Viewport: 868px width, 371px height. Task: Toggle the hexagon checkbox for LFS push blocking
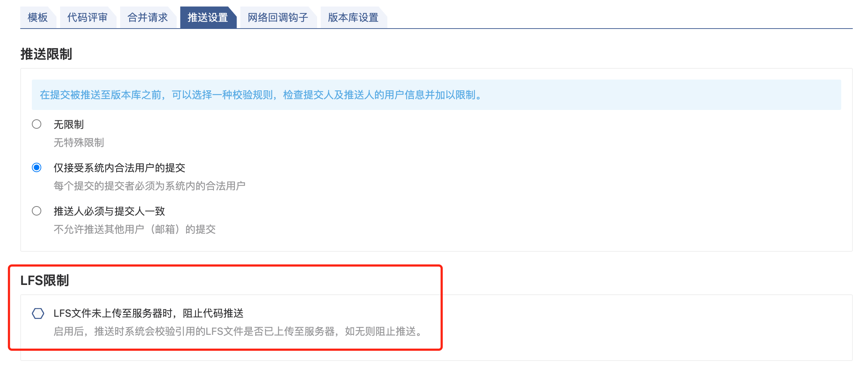click(x=38, y=313)
